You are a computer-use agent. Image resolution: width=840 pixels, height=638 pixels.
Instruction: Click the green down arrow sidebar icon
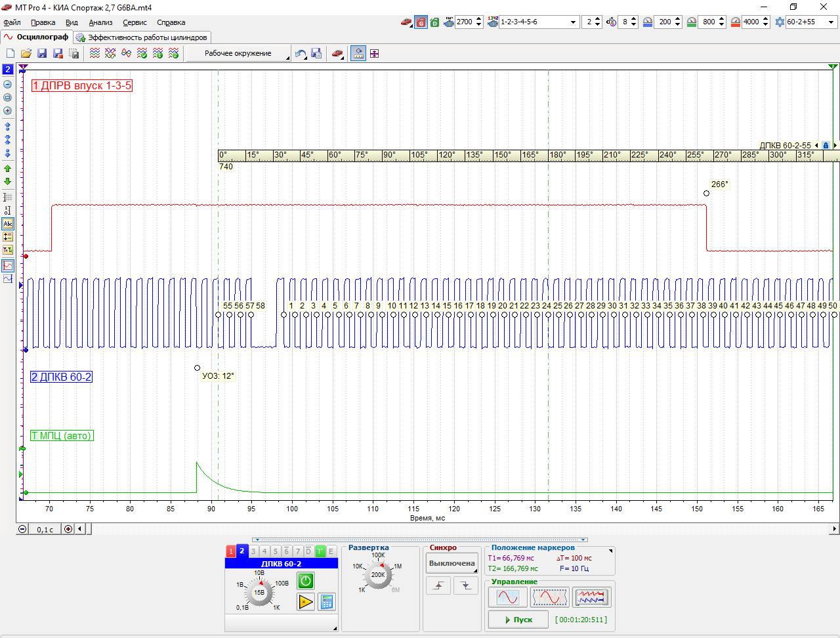(x=8, y=182)
